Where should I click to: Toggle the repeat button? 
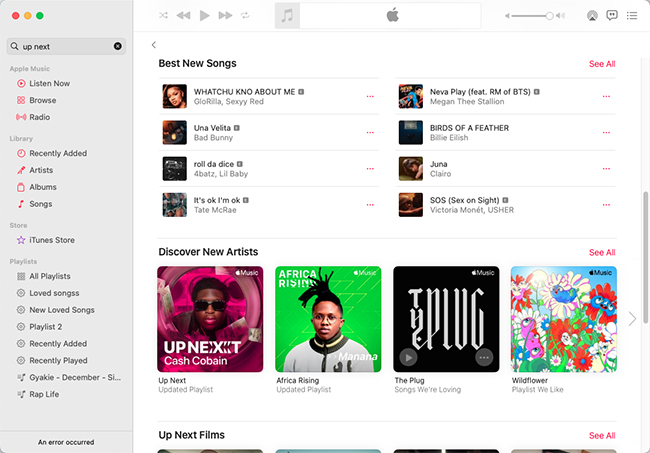(245, 16)
